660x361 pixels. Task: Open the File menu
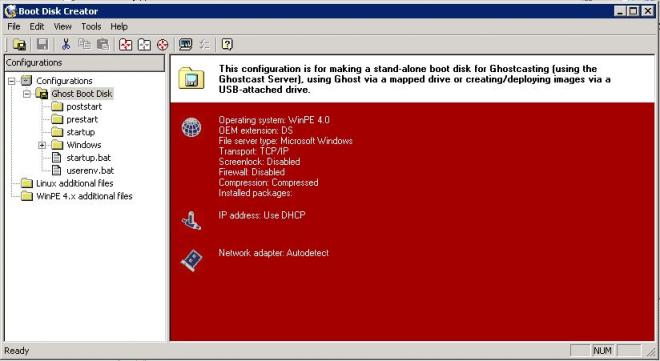[x=13, y=27]
